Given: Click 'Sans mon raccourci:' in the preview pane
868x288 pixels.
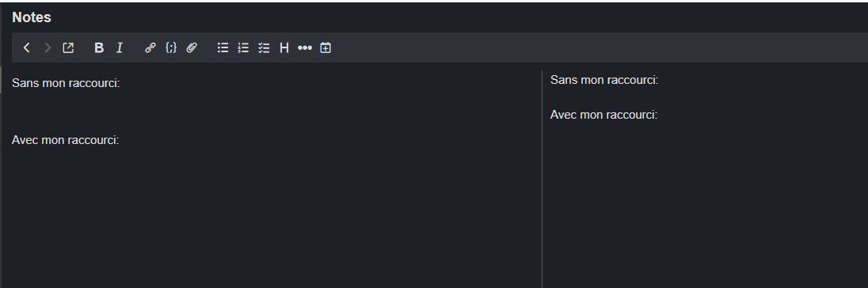Looking at the screenshot, I should [604, 80].
